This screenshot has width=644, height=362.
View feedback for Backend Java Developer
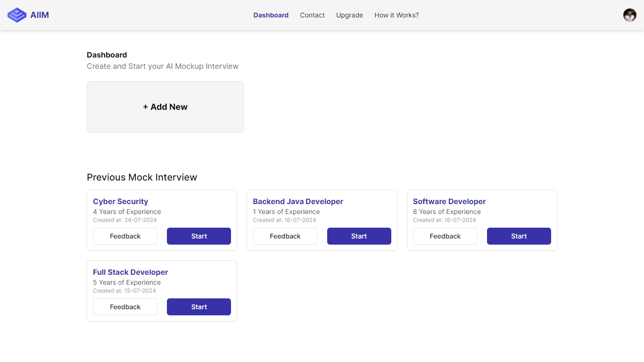pyautogui.click(x=285, y=236)
